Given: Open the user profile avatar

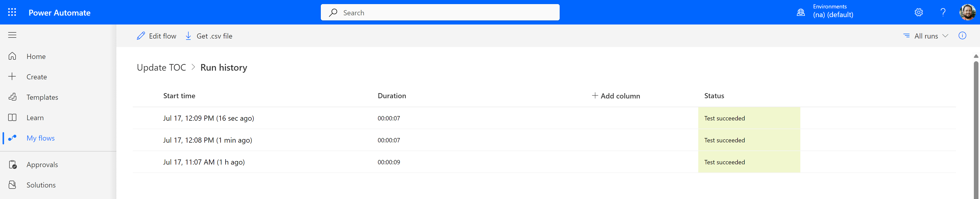Looking at the screenshot, I should tap(967, 12).
